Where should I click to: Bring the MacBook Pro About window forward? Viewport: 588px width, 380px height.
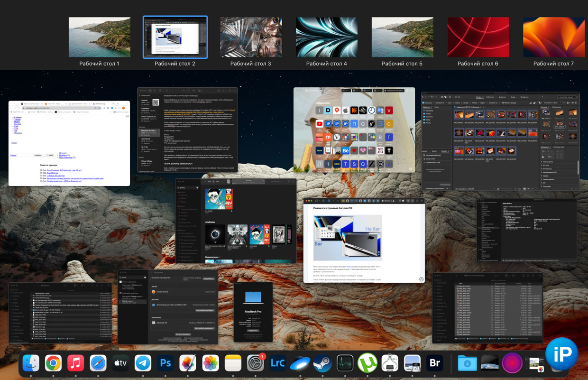pos(253,312)
